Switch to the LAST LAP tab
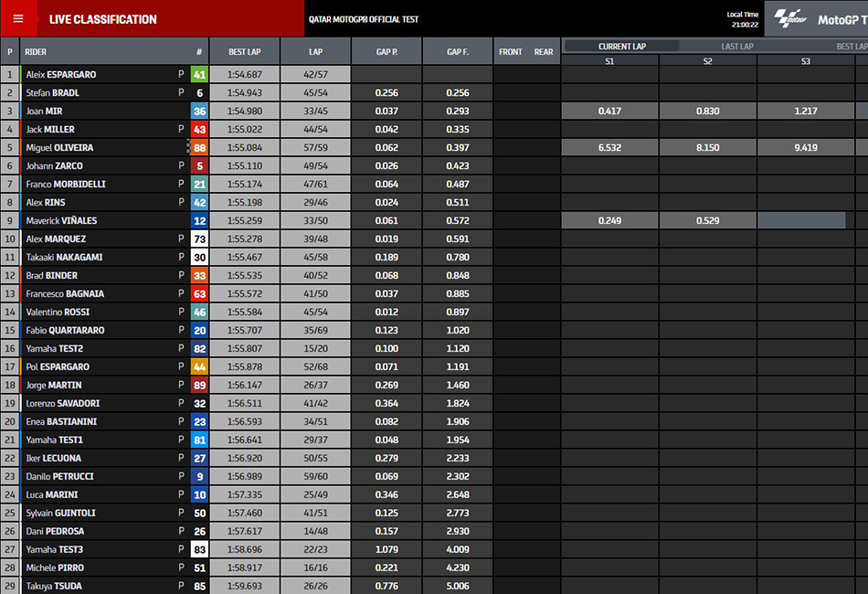Image resolution: width=868 pixels, height=594 pixels. pos(736,47)
